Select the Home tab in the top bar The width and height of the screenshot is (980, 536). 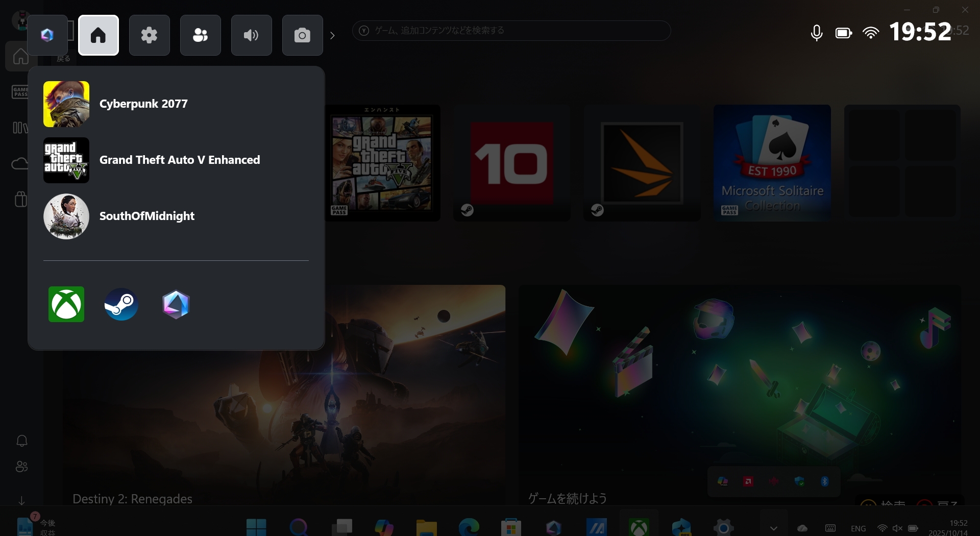pyautogui.click(x=98, y=35)
